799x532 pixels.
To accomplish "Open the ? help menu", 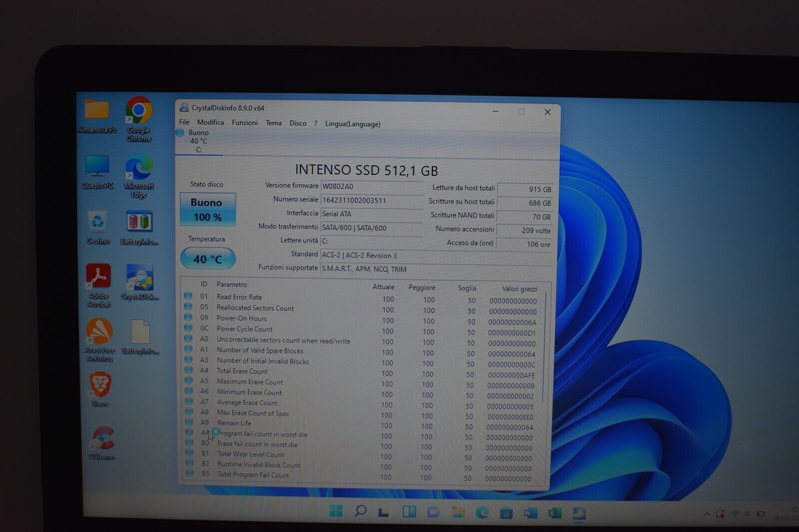I will click(316, 123).
